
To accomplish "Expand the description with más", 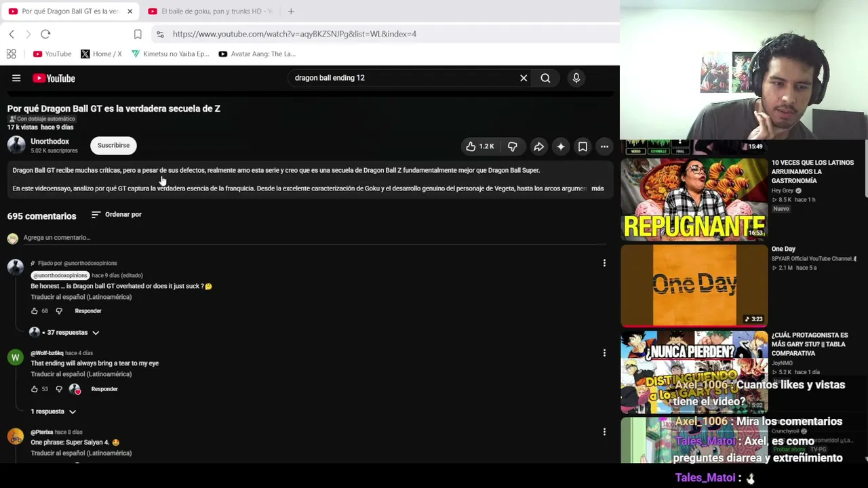I will pos(597,188).
